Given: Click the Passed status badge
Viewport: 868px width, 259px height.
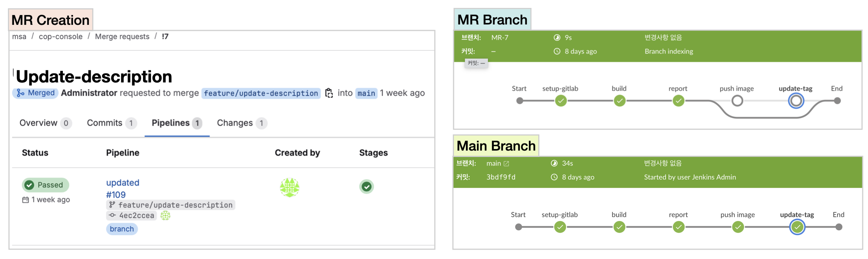Looking at the screenshot, I should [45, 185].
